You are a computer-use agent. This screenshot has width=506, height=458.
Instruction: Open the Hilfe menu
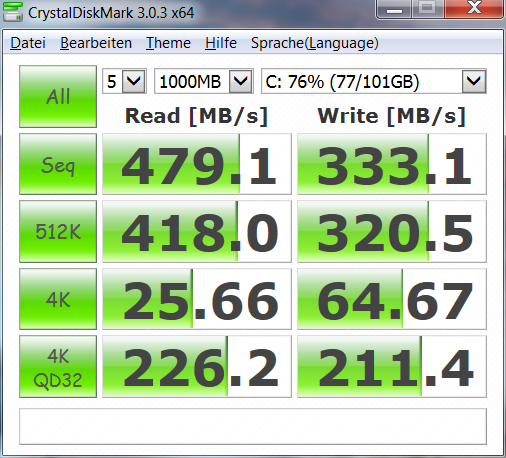pos(221,43)
